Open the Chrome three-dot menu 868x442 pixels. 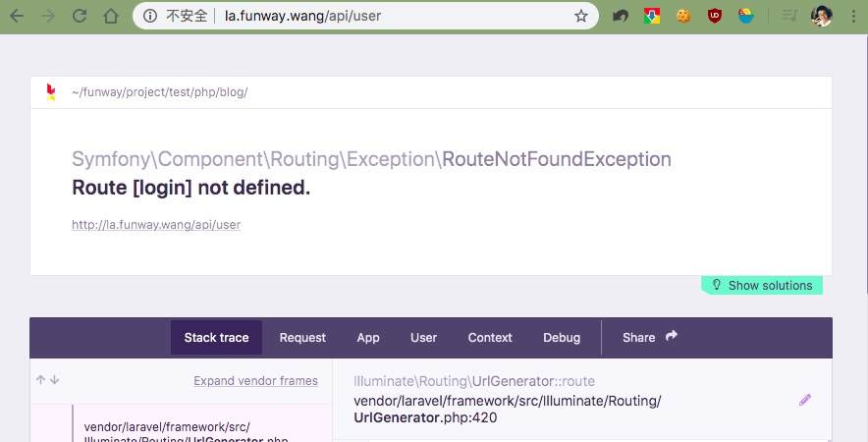851,16
